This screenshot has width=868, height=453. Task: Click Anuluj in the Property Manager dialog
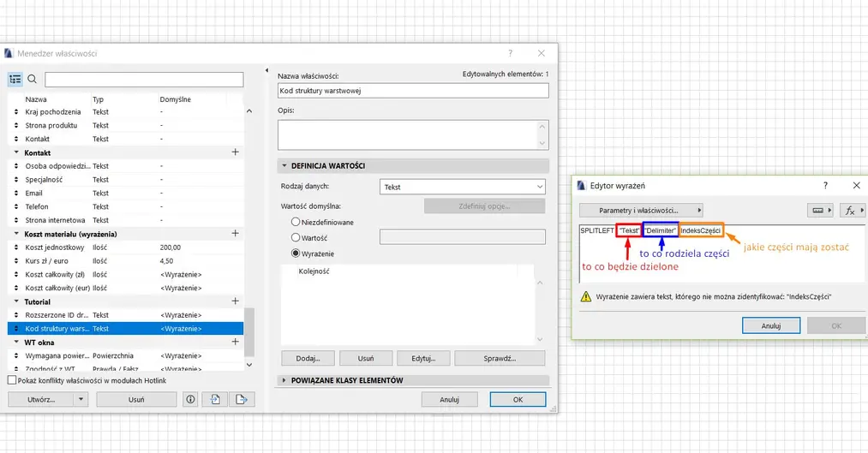coord(450,399)
